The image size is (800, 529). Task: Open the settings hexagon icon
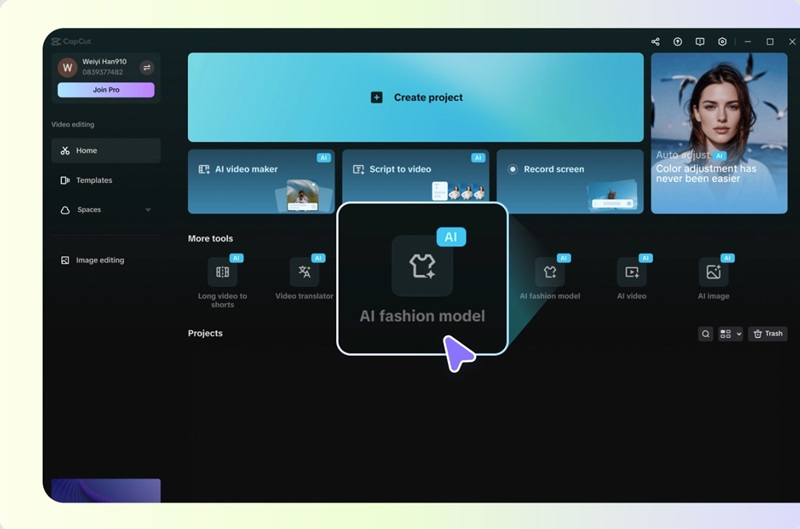point(723,42)
